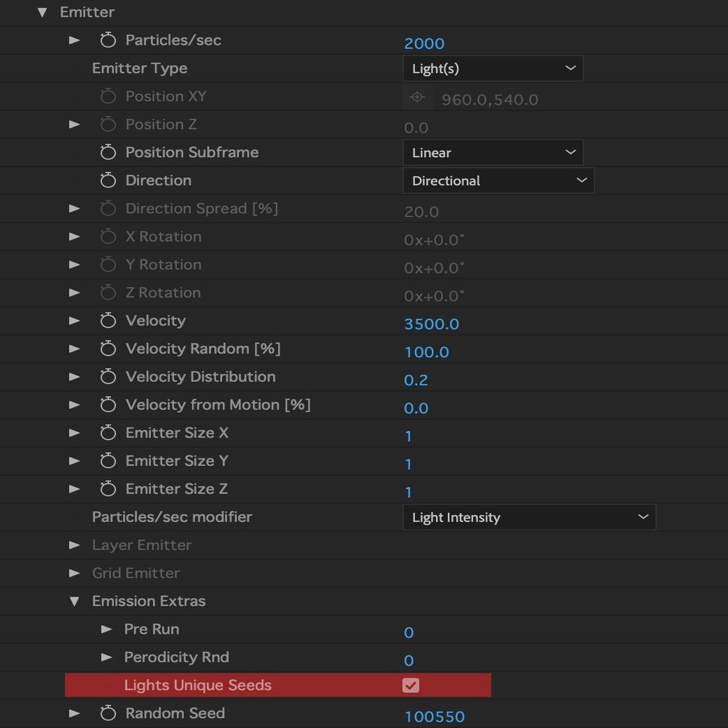Open the Particles/sec modifier dropdown
This screenshot has height=728, width=728.
(x=530, y=517)
